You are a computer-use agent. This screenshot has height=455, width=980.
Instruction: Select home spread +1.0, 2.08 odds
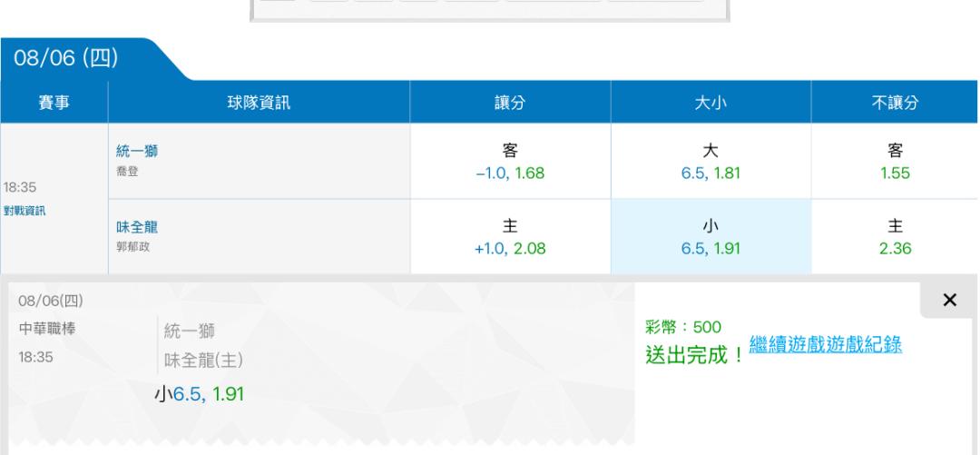tap(510, 236)
